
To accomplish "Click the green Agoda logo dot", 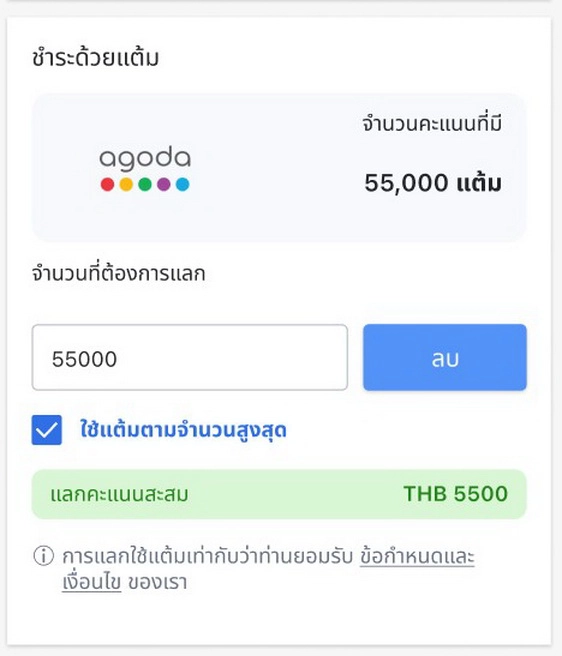I will click(x=145, y=184).
